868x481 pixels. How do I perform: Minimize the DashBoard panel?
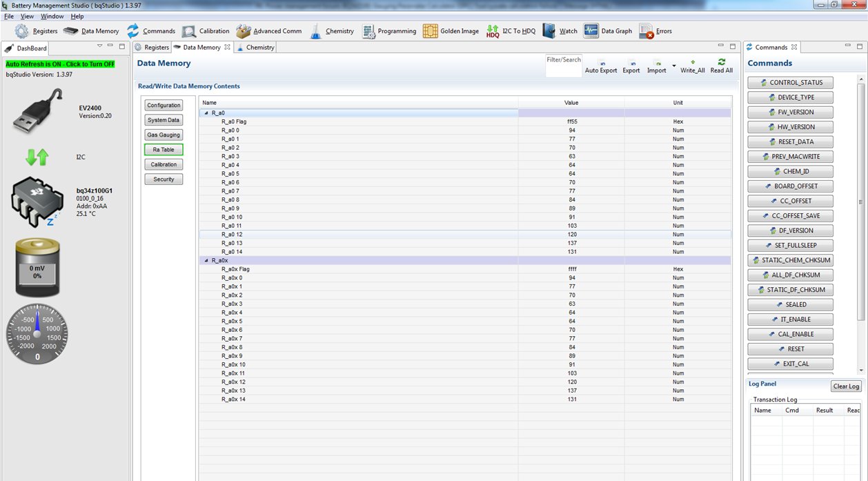(111, 46)
